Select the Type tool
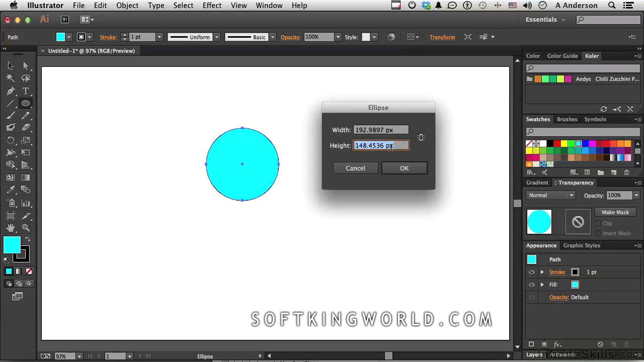This screenshot has height=362, width=644. [26, 91]
